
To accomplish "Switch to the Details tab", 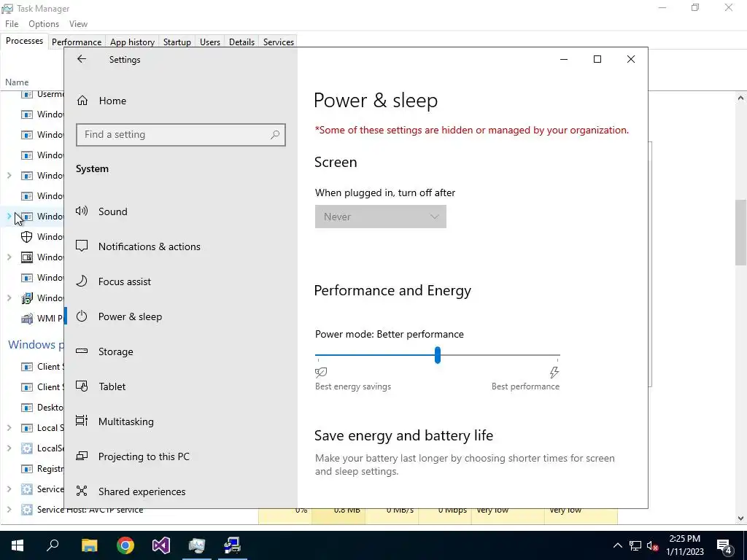I will (241, 42).
